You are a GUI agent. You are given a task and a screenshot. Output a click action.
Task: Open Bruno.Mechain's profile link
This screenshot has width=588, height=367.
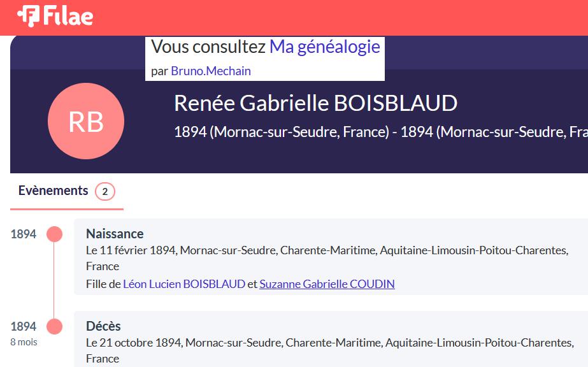211,71
